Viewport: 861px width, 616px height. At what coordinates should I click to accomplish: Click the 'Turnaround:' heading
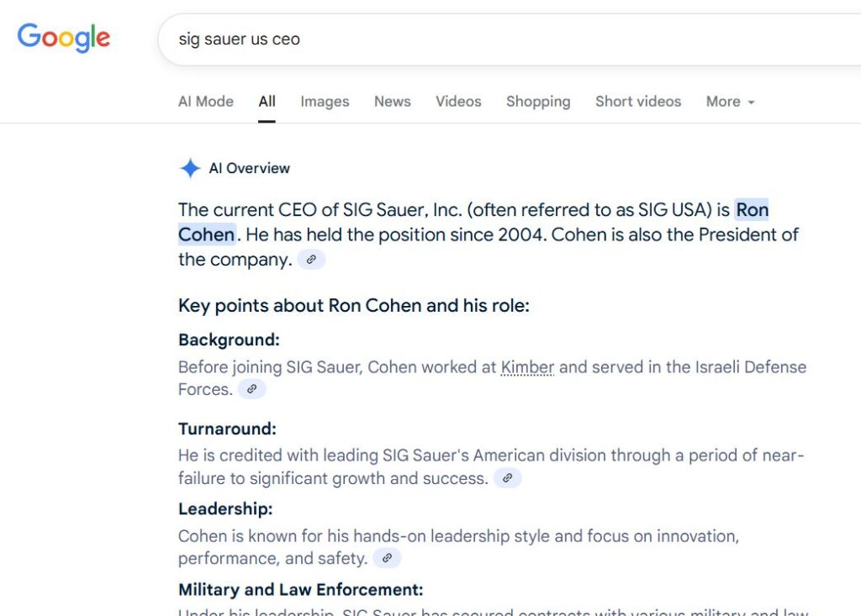(227, 429)
